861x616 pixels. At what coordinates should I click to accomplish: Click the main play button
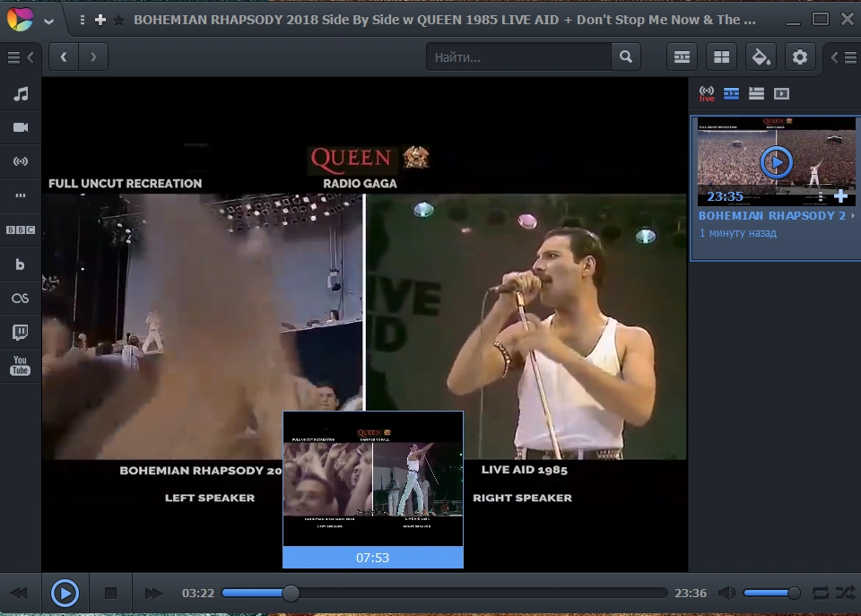[x=65, y=593]
